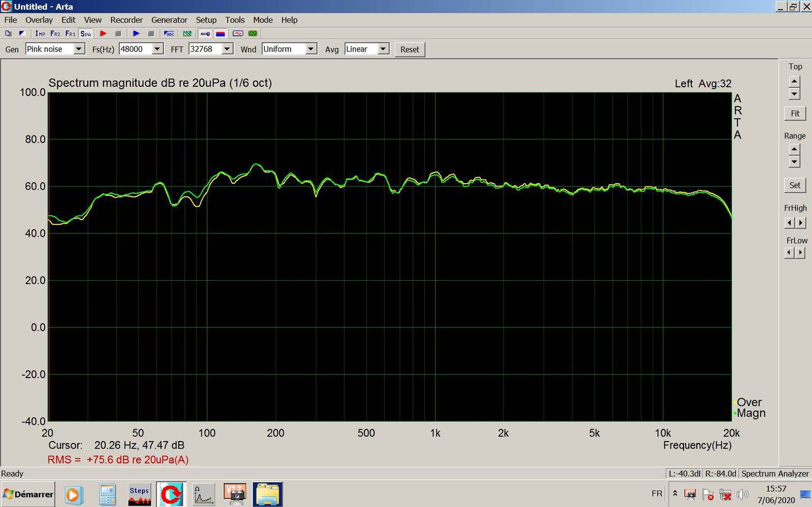This screenshot has width=812, height=507.
Task: Open the screen capture app in taskbar
Action: 235,494
